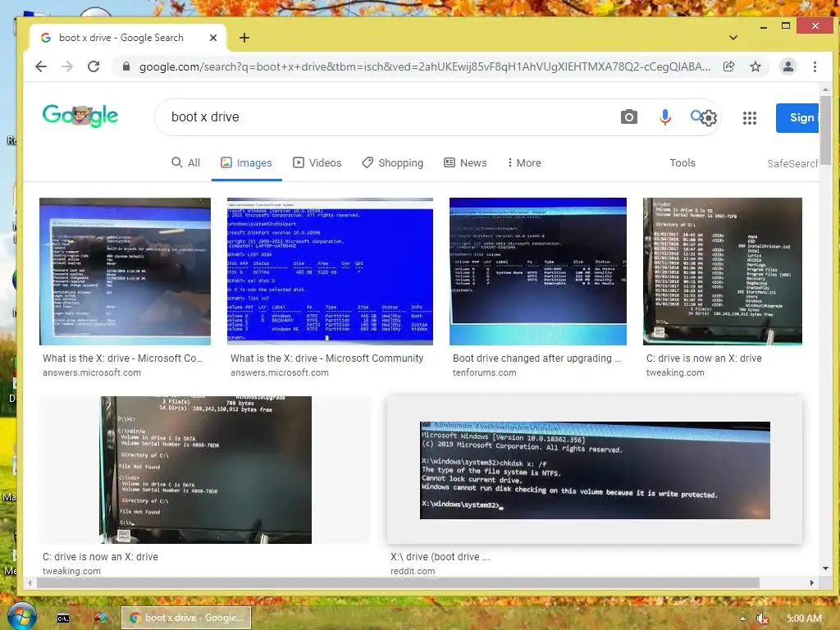
Task: Bookmark this page with the star
Action: (x=756, y=66)
